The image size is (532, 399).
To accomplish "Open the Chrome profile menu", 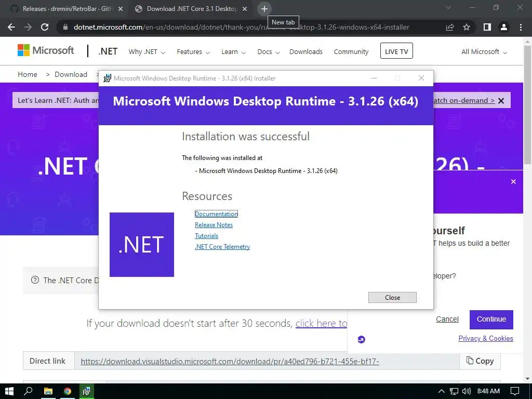I will (x=504, y=27).
